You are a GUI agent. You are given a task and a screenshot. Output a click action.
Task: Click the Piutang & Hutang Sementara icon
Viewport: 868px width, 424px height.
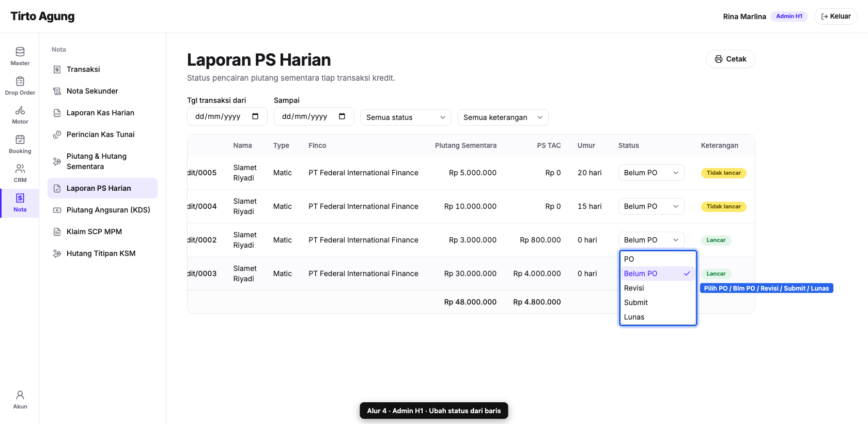tap(57, 161)
